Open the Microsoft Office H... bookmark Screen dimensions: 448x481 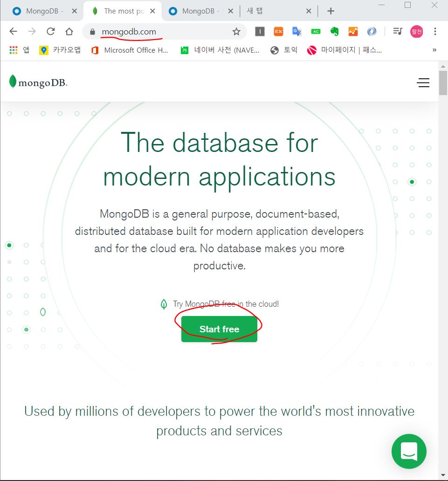tap(130, 50)
